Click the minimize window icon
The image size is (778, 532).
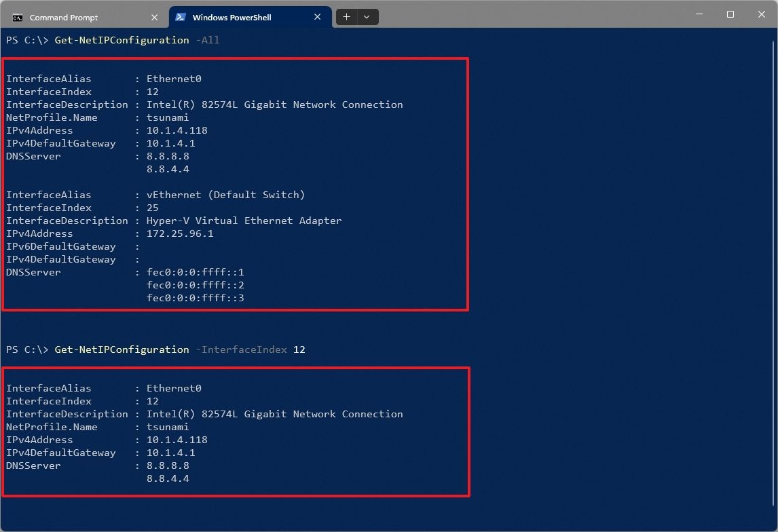[699, 14]
